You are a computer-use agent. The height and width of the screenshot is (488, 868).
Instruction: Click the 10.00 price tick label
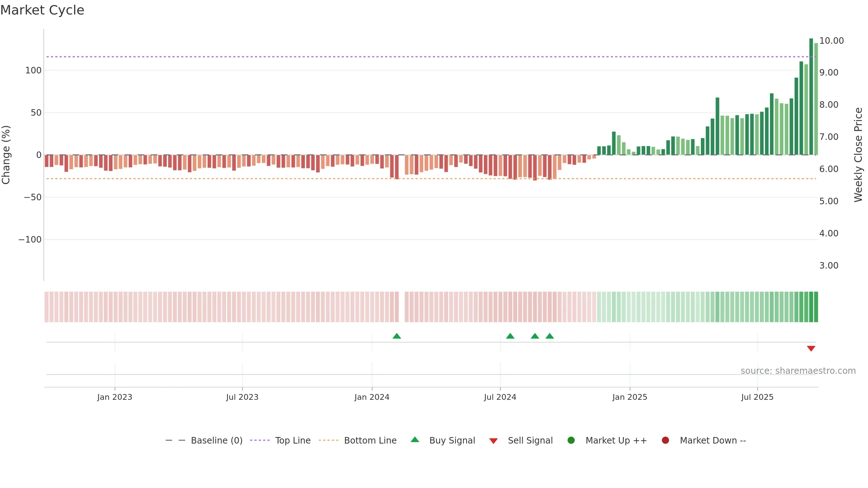831,41
